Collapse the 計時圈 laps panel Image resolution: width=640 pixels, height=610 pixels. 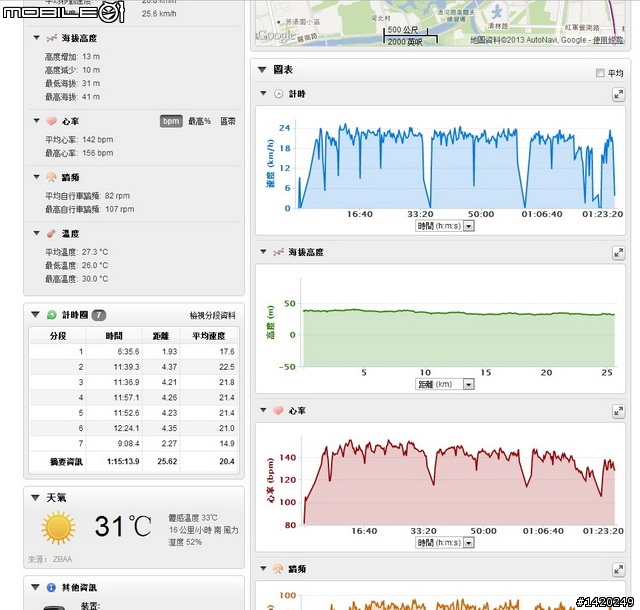36,314
